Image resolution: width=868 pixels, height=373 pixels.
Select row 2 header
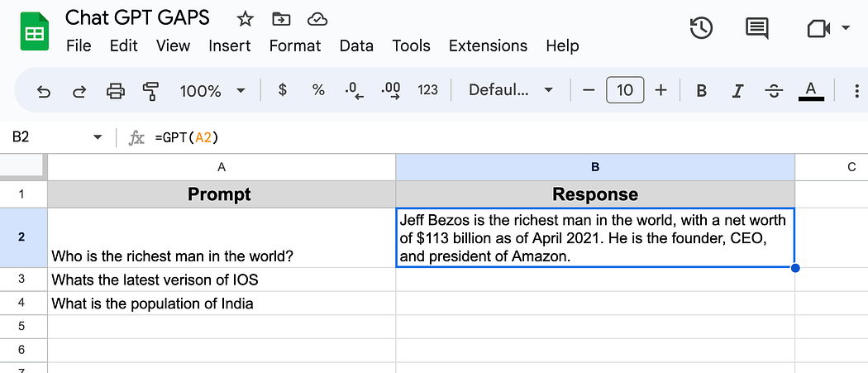tap(23, 237)
